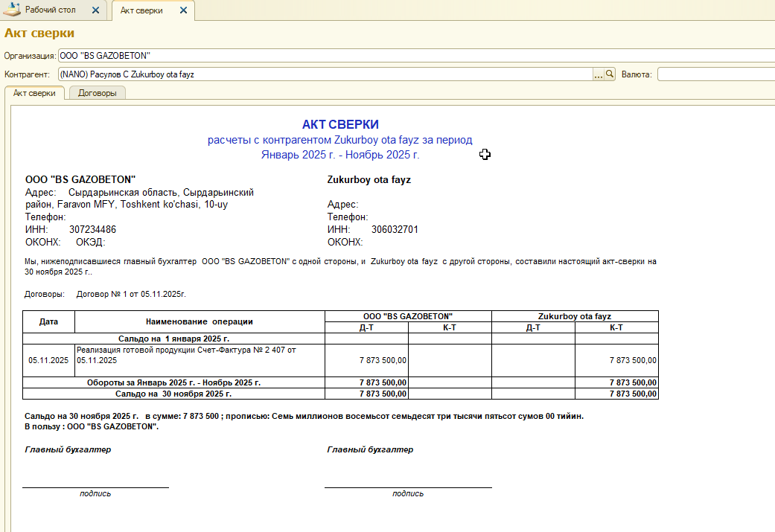775x532 pixels.
Task: Click Договор № 1 от 05.11.2025г. text
Action: point(131,294)
